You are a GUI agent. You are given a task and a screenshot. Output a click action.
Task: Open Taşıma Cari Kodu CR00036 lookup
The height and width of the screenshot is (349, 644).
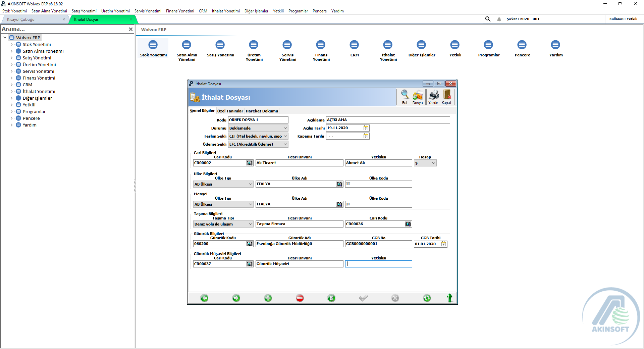(x=408, y=224)
